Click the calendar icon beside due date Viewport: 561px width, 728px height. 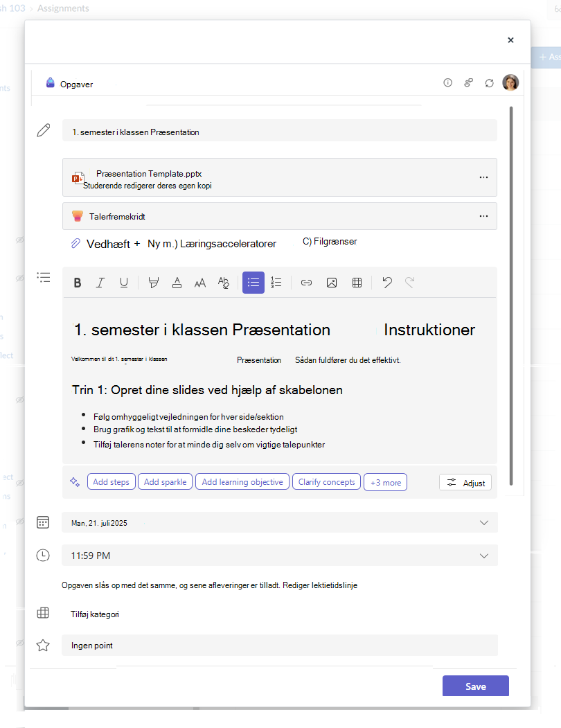click(x=43, y=522)
